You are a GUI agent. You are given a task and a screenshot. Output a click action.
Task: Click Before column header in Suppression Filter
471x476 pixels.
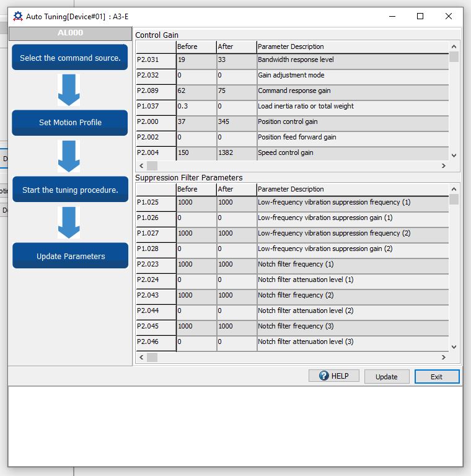click(196, 189)
